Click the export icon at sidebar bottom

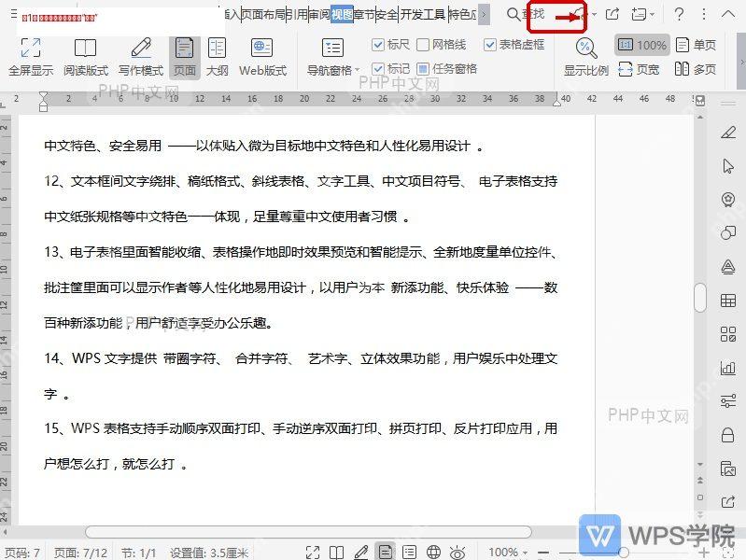pyautogui.click(x=728, y=502)
